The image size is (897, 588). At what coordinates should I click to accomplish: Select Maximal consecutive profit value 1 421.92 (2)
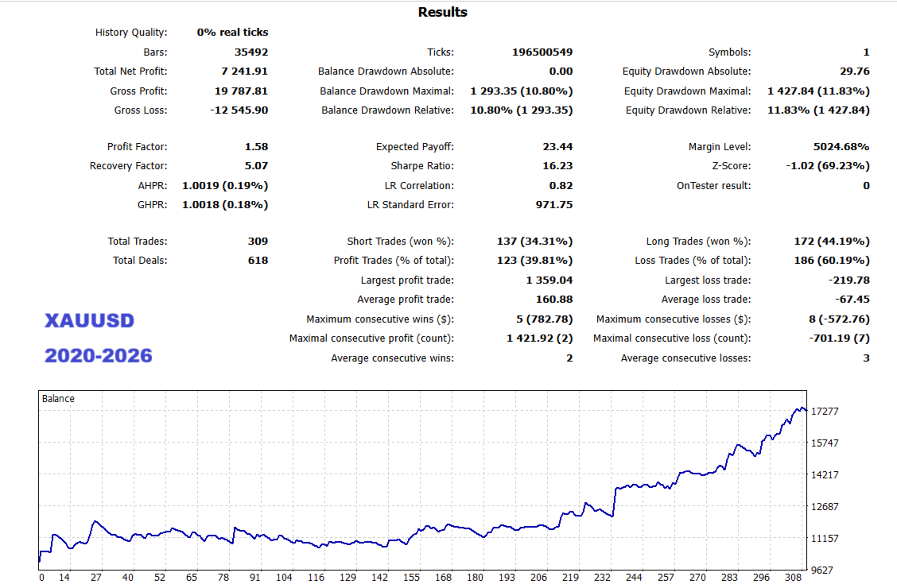tap(539, 338)
